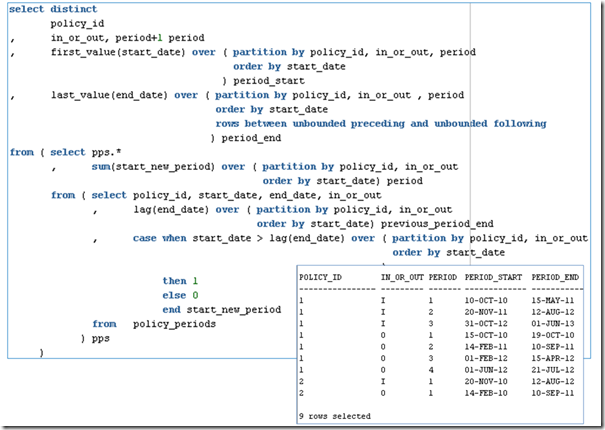Click the last_value(end_date) function call
Screen dimensions: 605x430
(x=111, y=95)
